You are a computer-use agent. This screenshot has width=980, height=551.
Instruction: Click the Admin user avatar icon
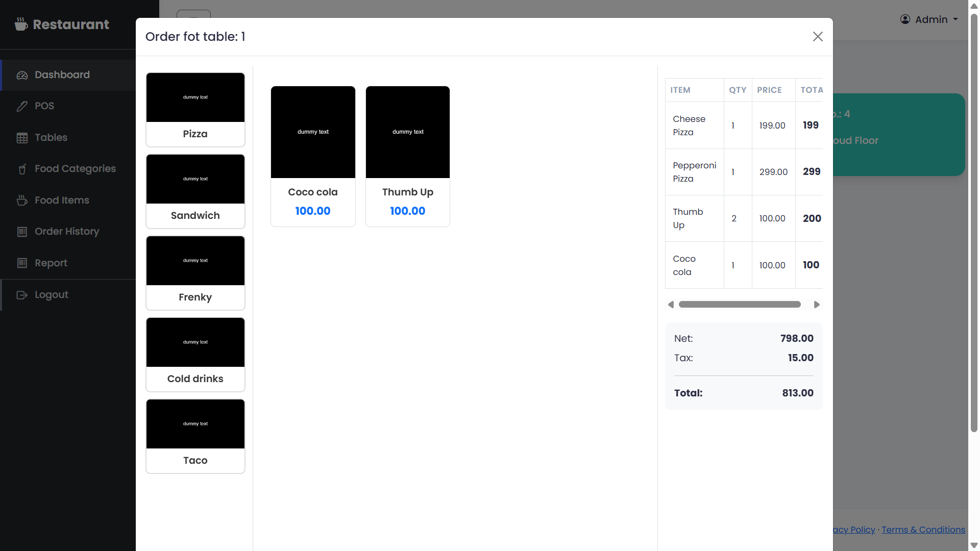(905, 19)
